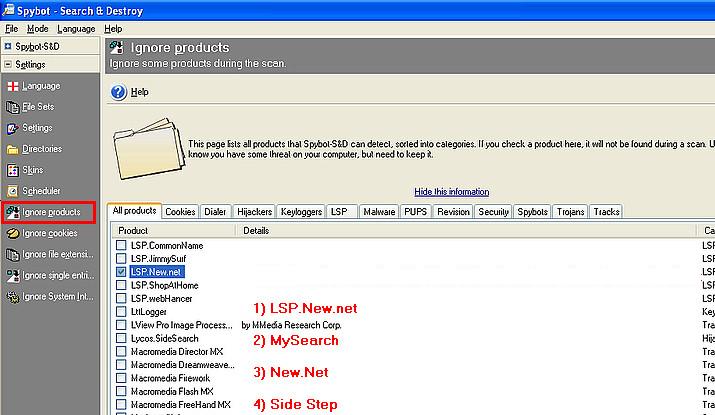Click the Language flag icon in sidebar
The width and height of the screenshot is (715, 415).
pyautogui.click(x=13, y=86)
